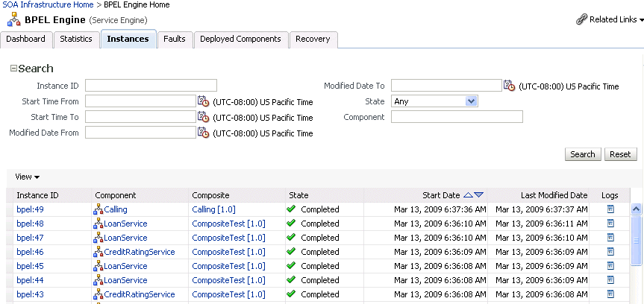Click the Modified Date From field

pyautogui.click(x=140, y=133)
